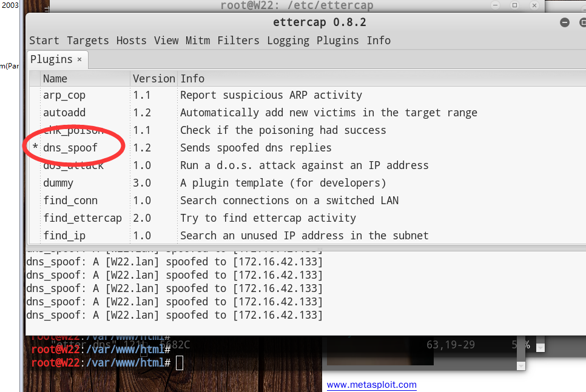
Task: Click the terminal prompt cursor in /var/www/html
Action: pos(179,363)
